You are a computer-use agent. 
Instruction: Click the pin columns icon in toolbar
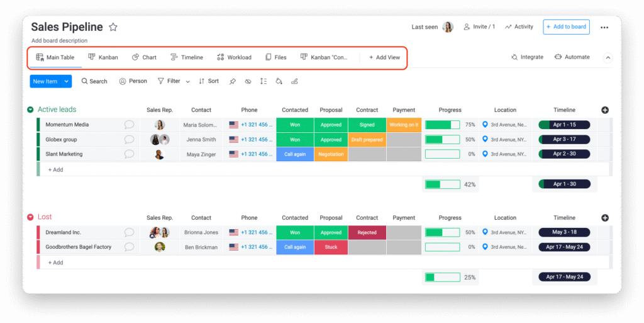point(233,81)
